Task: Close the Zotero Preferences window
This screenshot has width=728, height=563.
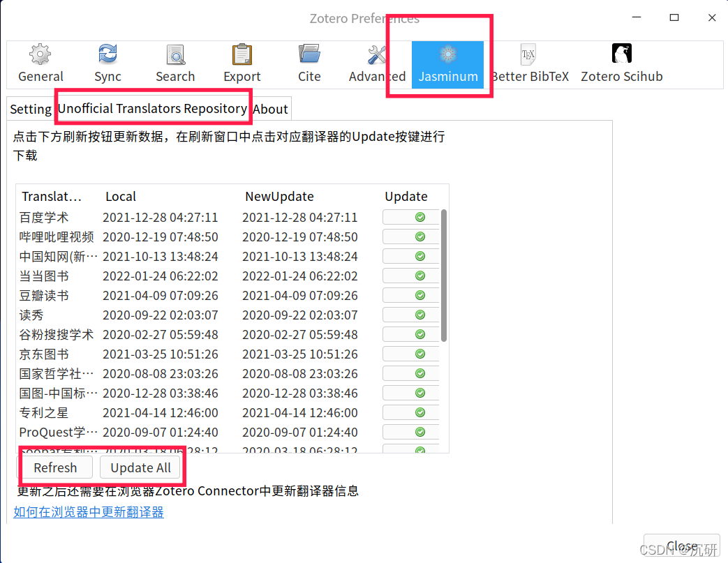Action: point(712,17)
